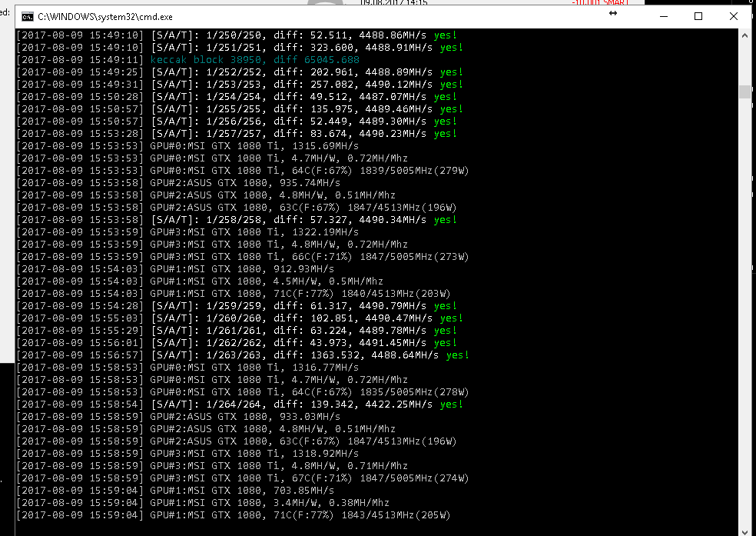Click the green 'yes!' on share 257
This screenshot has height=536, width=756.
point(445,134)
